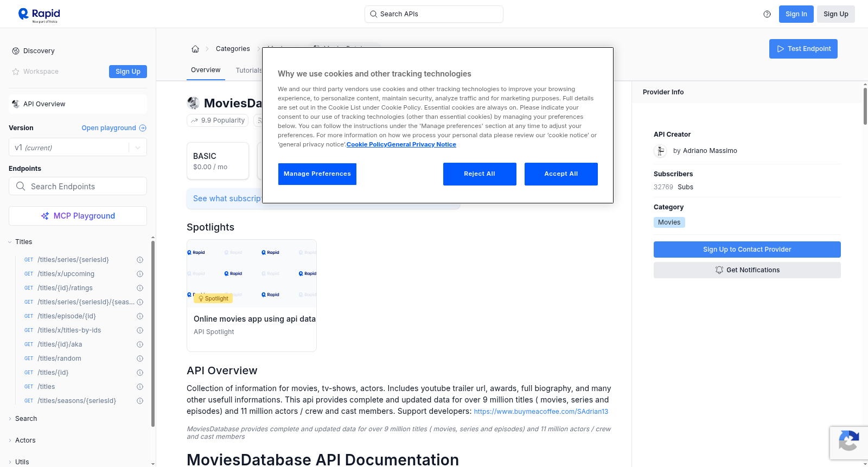Screen dimensions: 868x467
Task: Open the /titles endpoint
Action: (x=46, y=387)
